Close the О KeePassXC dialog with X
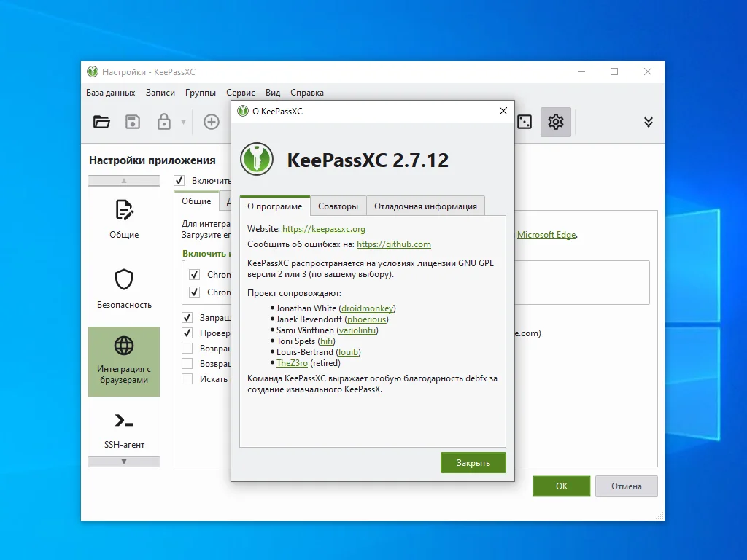Viewport: 747px width, 560px height. pyautogui.click(x=503, y=111)
